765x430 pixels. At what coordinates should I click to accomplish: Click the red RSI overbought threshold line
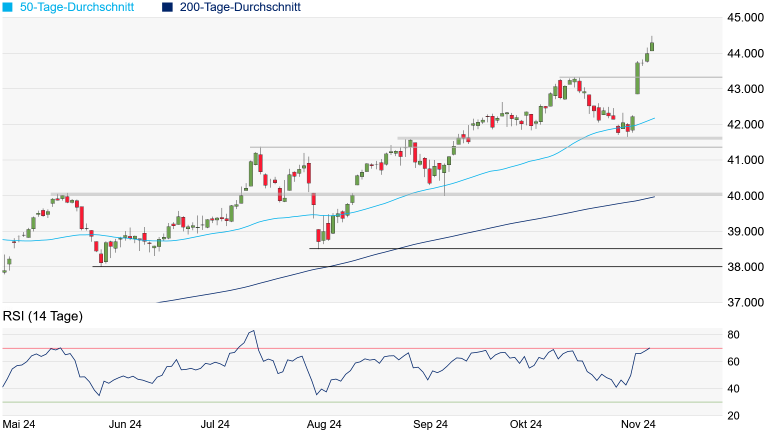point(400,348)
